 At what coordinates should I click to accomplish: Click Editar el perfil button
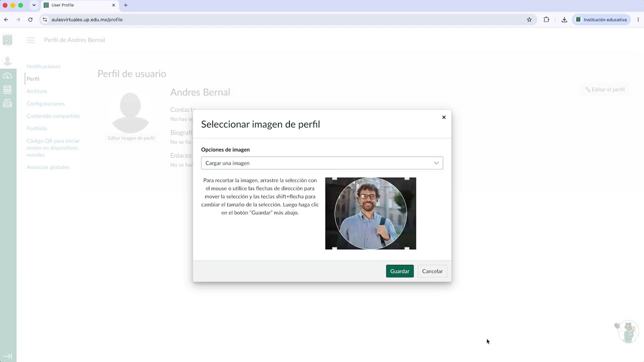(x=605, y=89)
